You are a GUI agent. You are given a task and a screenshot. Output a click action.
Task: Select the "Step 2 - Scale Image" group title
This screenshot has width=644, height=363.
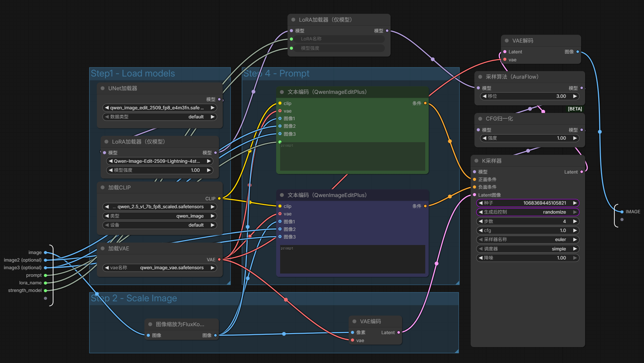pos(134,298)
